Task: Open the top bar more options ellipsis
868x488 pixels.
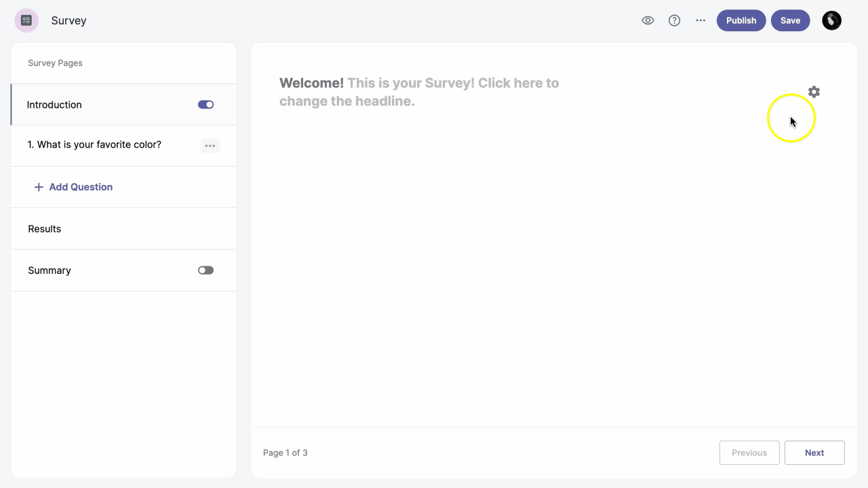Action: point(701,20)
